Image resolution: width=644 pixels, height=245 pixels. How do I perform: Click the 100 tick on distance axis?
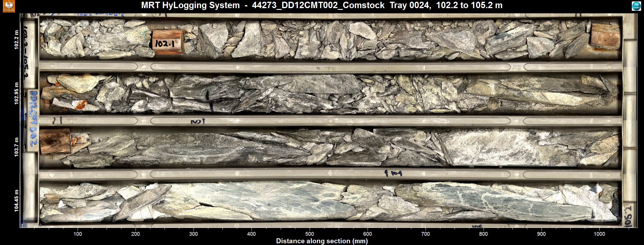(x=78, y=234)
